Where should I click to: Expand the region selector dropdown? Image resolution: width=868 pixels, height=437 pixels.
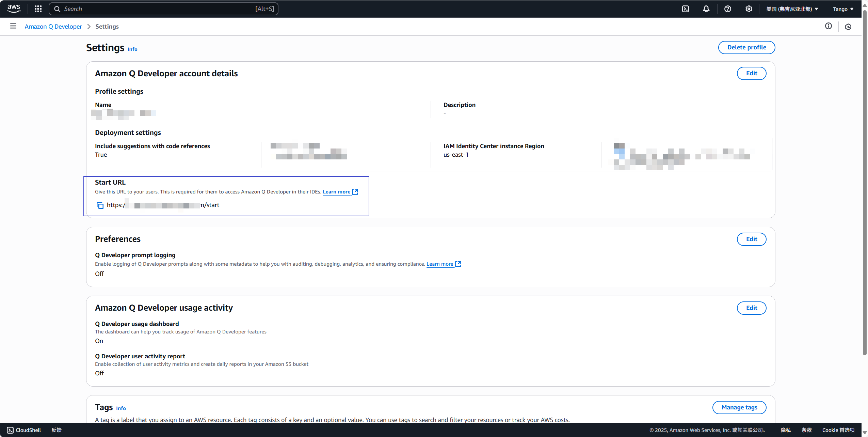pos(792,9)
